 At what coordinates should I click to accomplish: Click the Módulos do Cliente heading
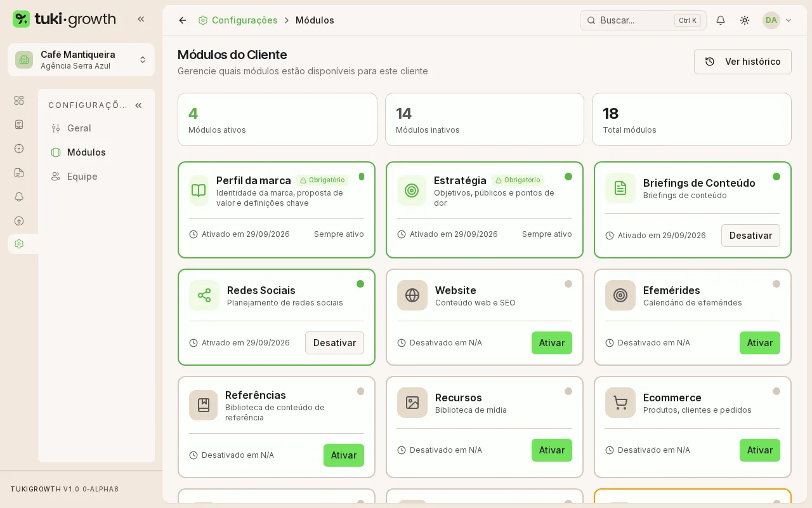(x=232, y=55)
